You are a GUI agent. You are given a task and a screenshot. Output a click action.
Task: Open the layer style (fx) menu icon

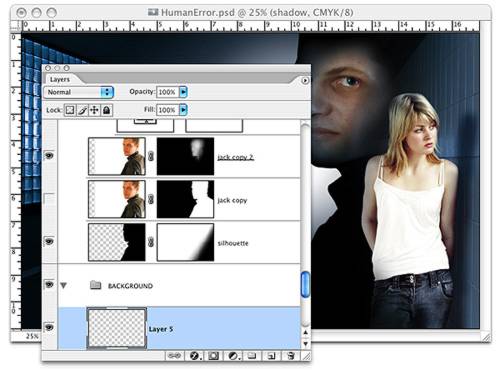coord(194,356)
